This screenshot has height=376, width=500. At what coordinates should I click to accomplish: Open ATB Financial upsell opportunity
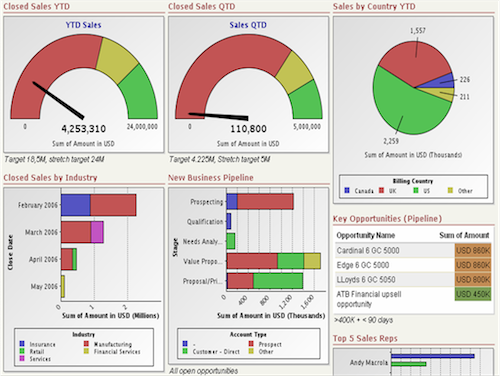coord(369,299)
